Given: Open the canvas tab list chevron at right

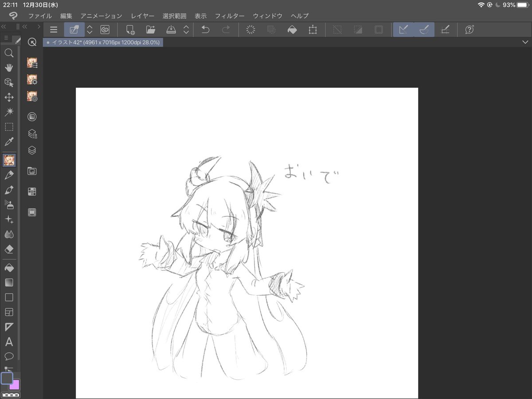Looking at the screenshot, I should point(525,42).
